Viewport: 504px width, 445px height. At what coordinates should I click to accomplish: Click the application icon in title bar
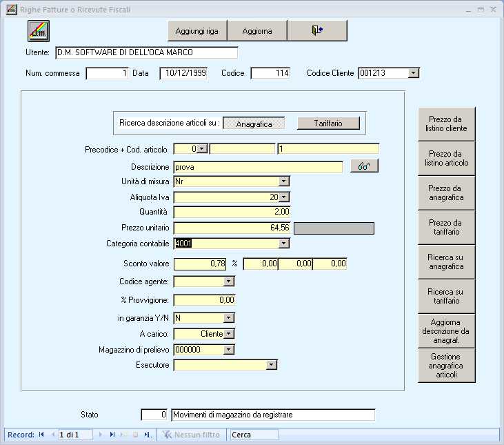click(x=11, y=10)
